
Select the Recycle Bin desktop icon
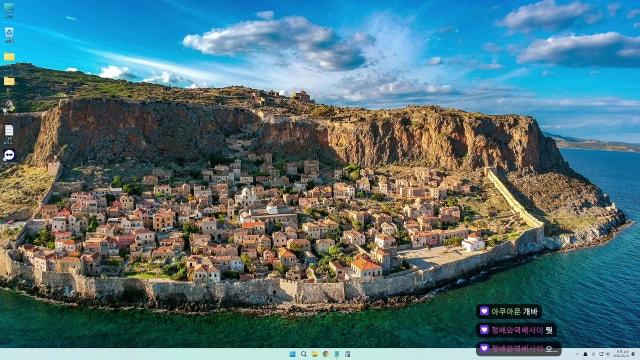(x=9, y=35)
